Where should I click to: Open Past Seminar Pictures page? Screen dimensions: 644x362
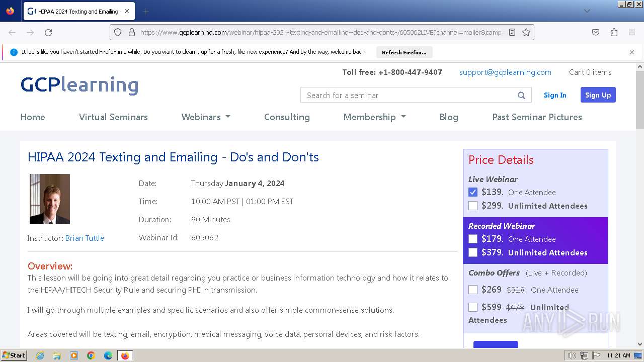point(537,117)
